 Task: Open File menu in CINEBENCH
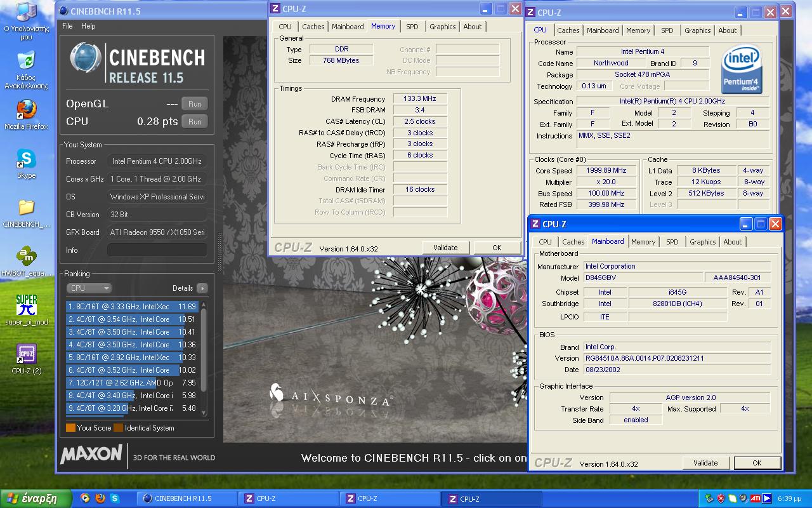(x=67, y=26)
